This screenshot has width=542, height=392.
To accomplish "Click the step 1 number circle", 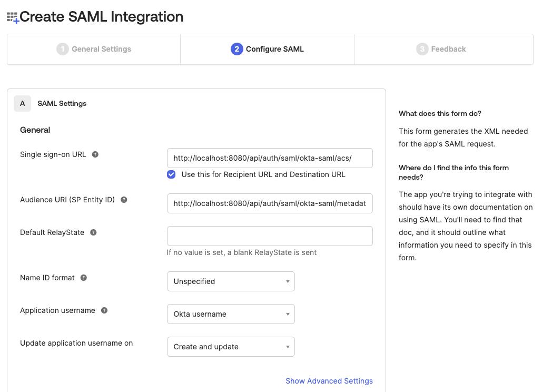I will pyautogui.click(x=63, y=49).
